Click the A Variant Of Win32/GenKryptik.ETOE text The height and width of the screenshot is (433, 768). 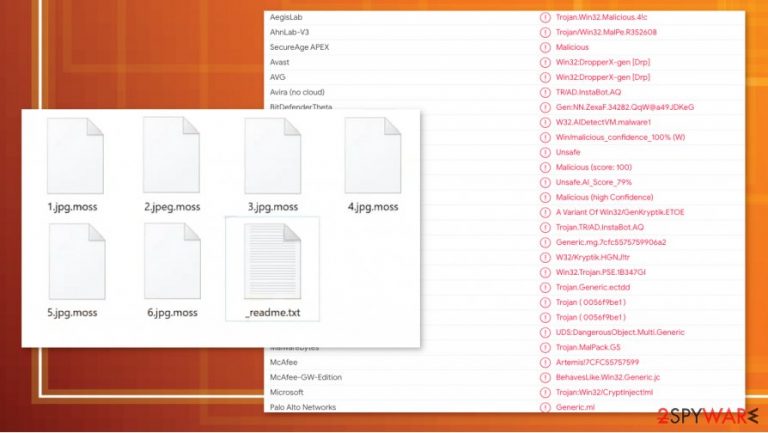tap(620, 212)
